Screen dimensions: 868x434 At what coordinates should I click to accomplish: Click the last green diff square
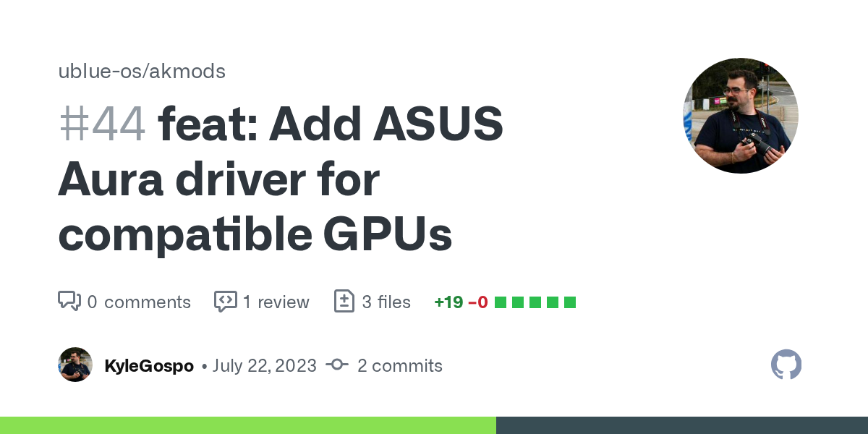pos(569,302)
